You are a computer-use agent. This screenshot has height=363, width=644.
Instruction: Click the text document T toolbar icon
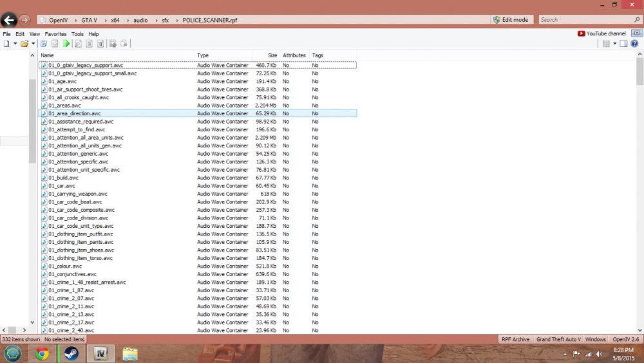(x=100, y=44)
